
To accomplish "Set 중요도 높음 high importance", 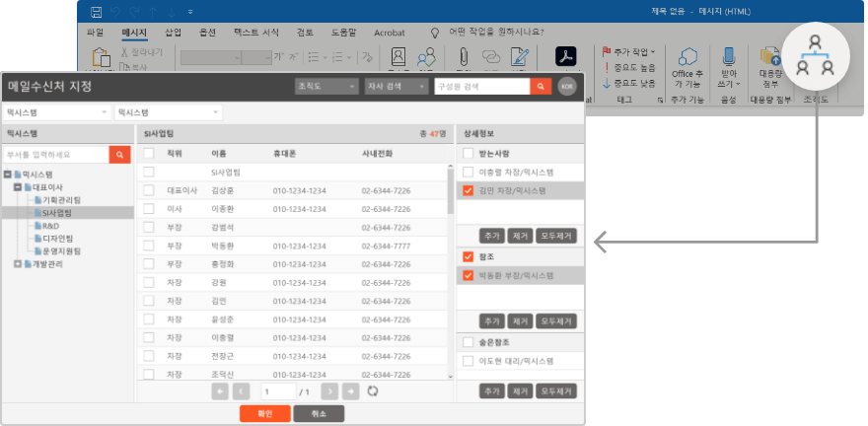I will [630, 67].
